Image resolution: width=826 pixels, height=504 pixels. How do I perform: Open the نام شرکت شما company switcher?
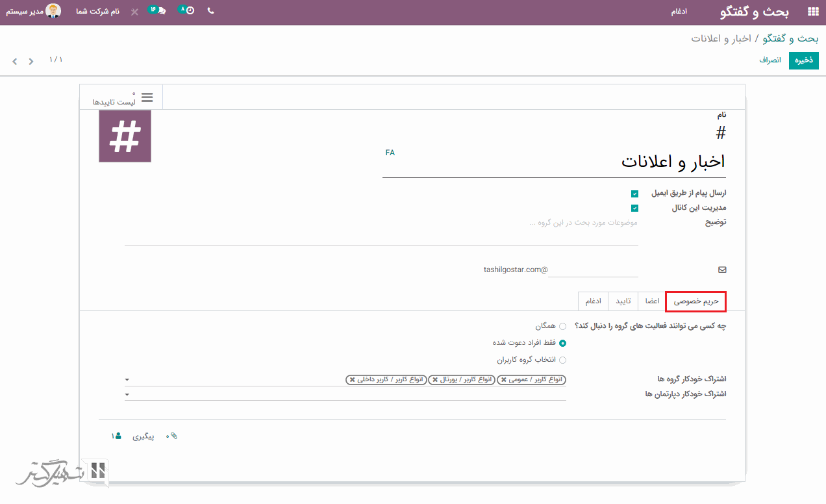tap(97, 12)
